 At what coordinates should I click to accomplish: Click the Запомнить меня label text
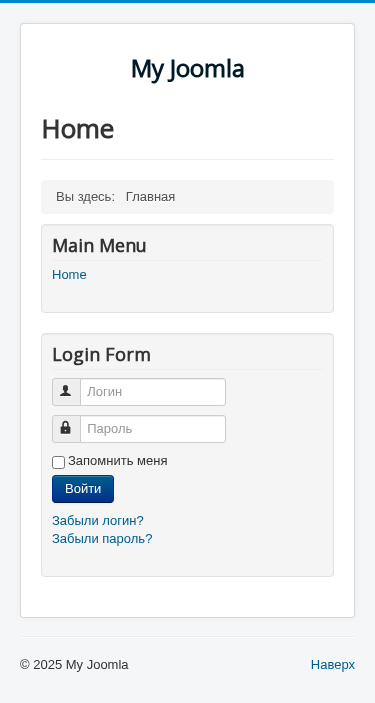coord(118,461)
